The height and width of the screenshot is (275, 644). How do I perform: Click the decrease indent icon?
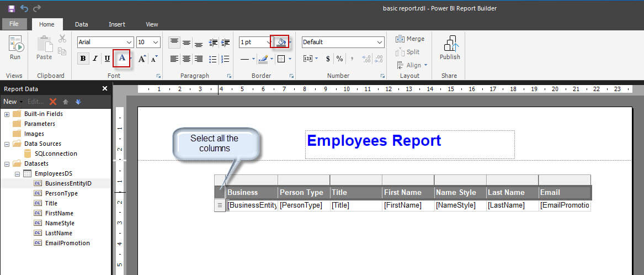[x=213, y=43]
